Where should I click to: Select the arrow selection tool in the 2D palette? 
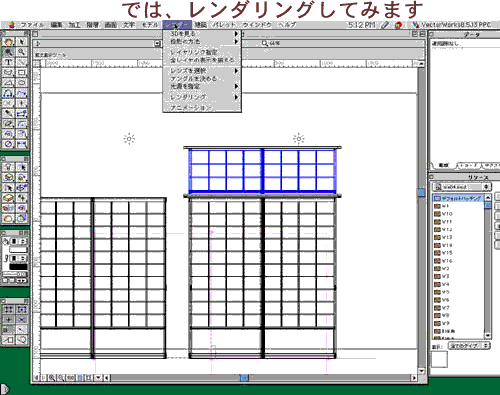coord(22,42)
